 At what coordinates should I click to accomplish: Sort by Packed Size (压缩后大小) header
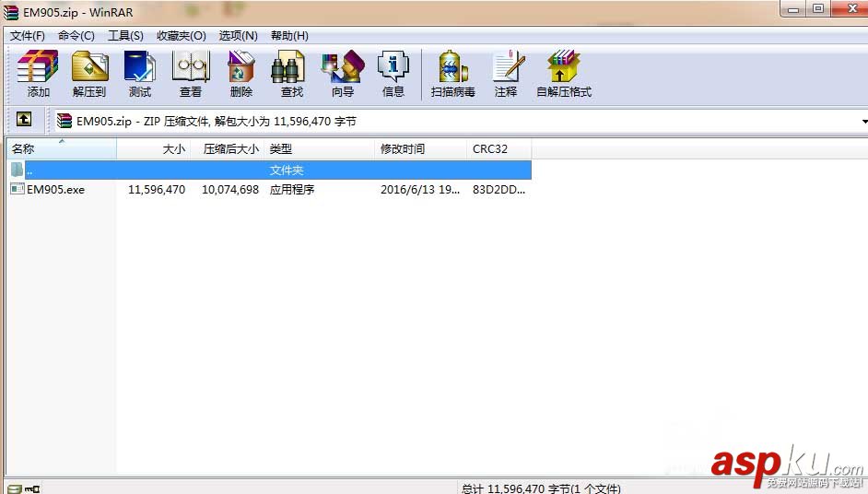228,148
